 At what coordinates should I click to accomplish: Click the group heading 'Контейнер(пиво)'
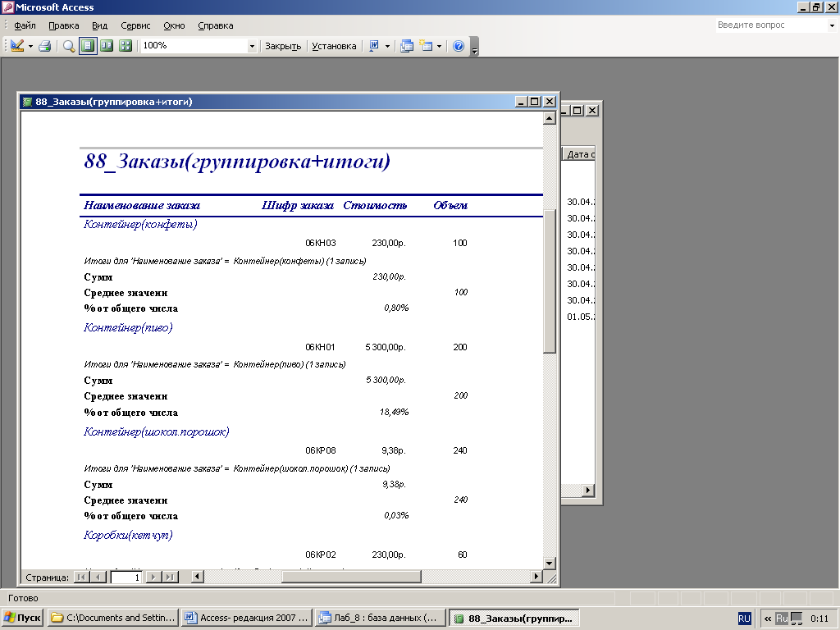coord(128,327)
